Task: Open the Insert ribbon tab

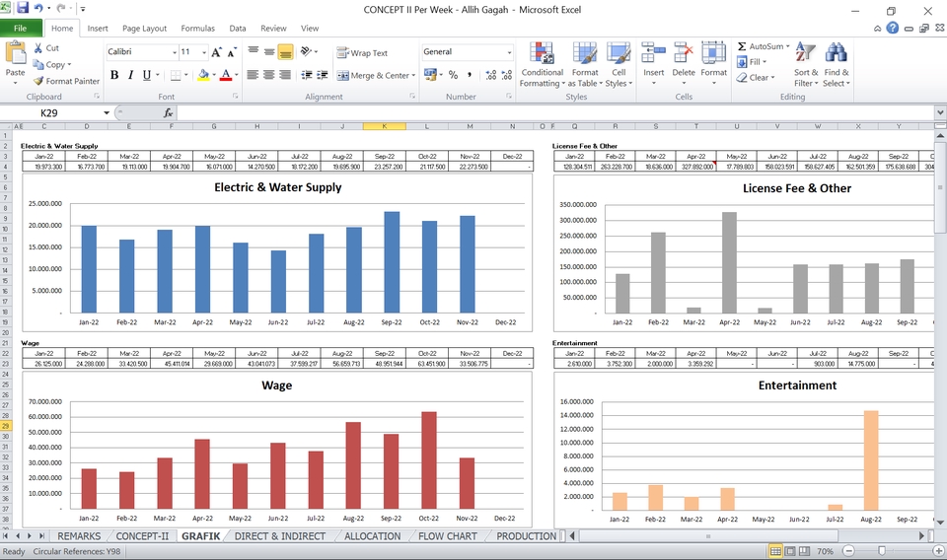Action: tap(98, 28)
